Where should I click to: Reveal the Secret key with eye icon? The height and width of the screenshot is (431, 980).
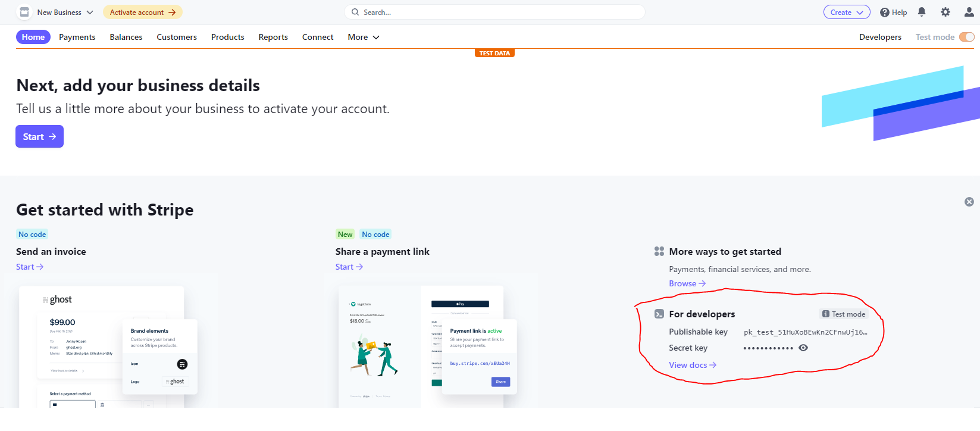[x=803, y=348]
